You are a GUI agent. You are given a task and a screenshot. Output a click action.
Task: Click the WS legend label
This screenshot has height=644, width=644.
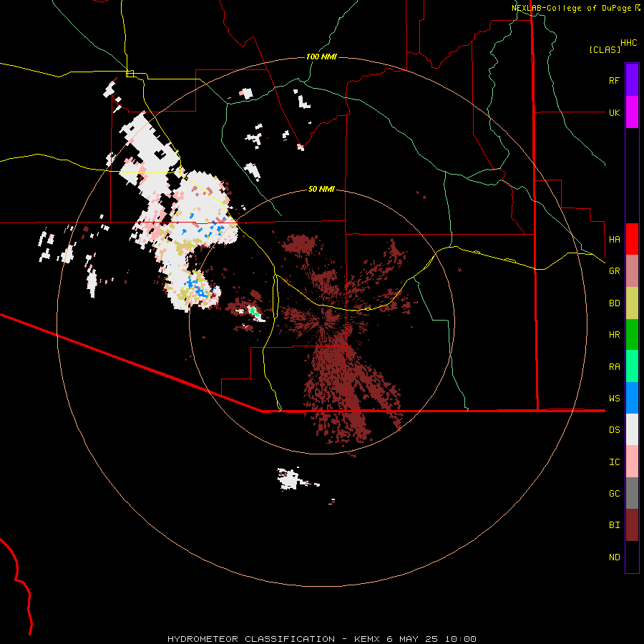pos(614,398)
